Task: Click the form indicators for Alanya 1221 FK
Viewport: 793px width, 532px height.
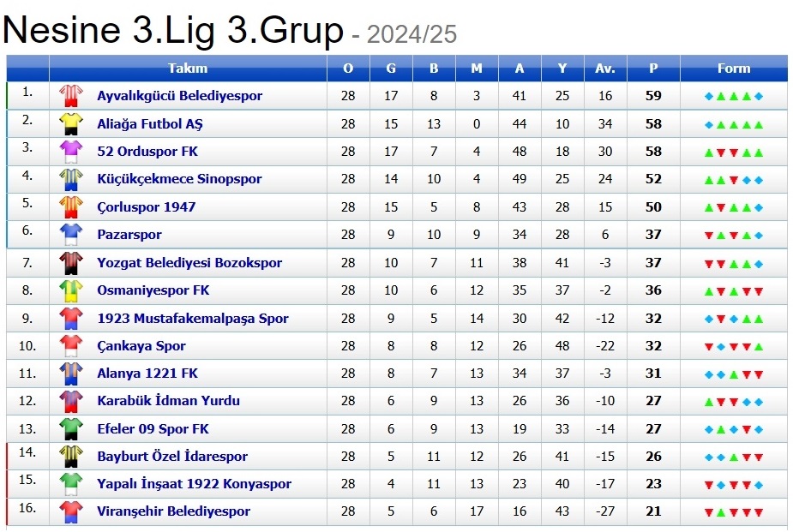Action: (733, 374)
